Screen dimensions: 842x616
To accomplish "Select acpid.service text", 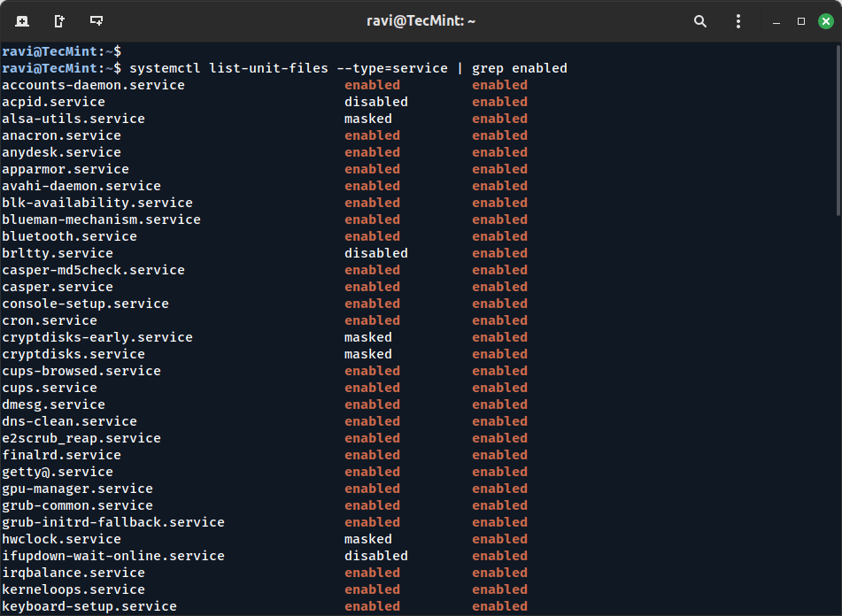I will pyautogui.click(x=54, y=102).
